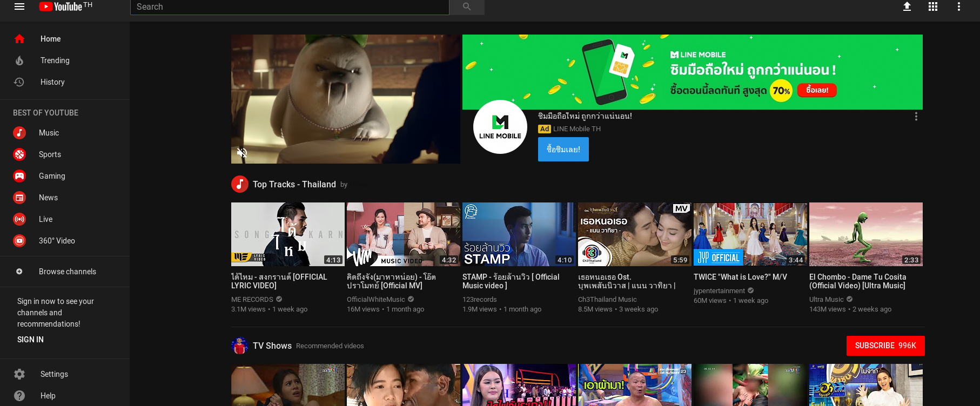
Task: Open the 4:32 Music Video thumbnail
Action: [404, 234]
